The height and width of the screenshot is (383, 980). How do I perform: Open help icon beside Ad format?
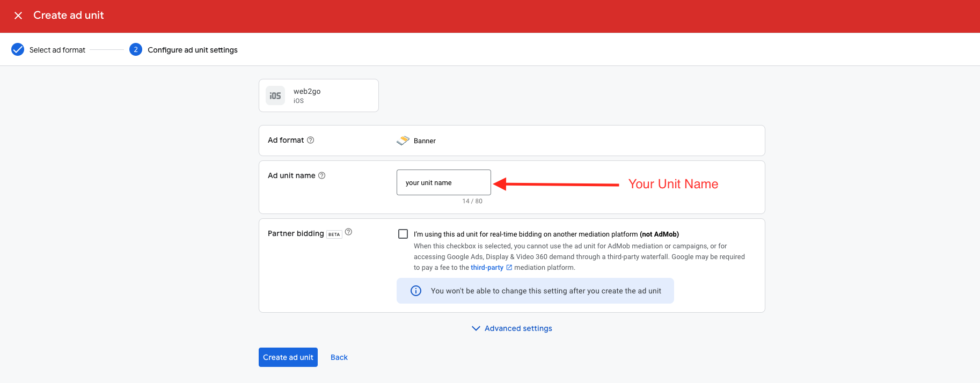[x=310, y=140]
